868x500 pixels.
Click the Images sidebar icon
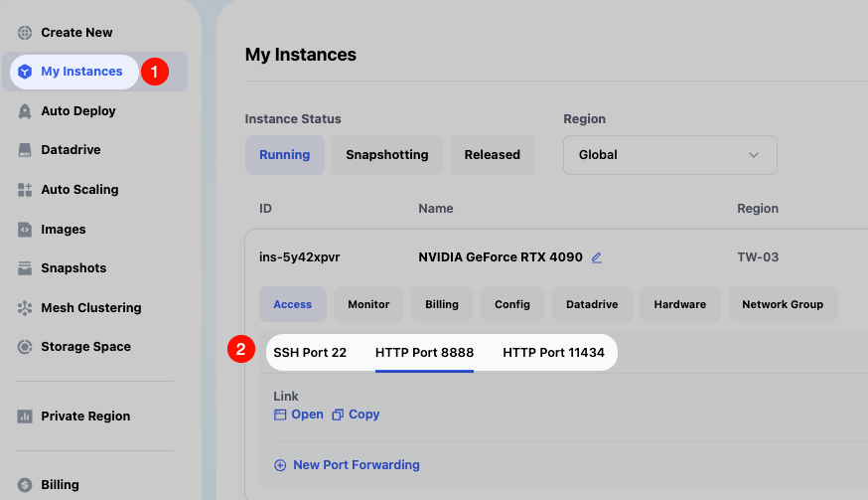pos(25,230)
